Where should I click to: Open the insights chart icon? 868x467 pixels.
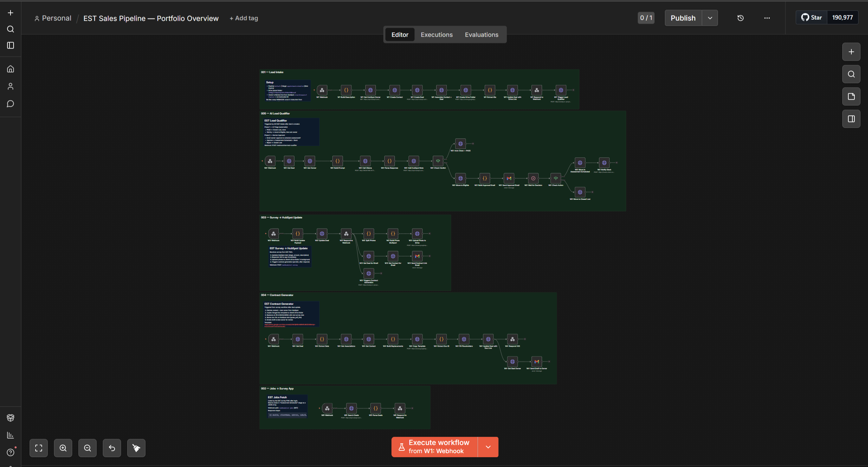tap(11, 435)
